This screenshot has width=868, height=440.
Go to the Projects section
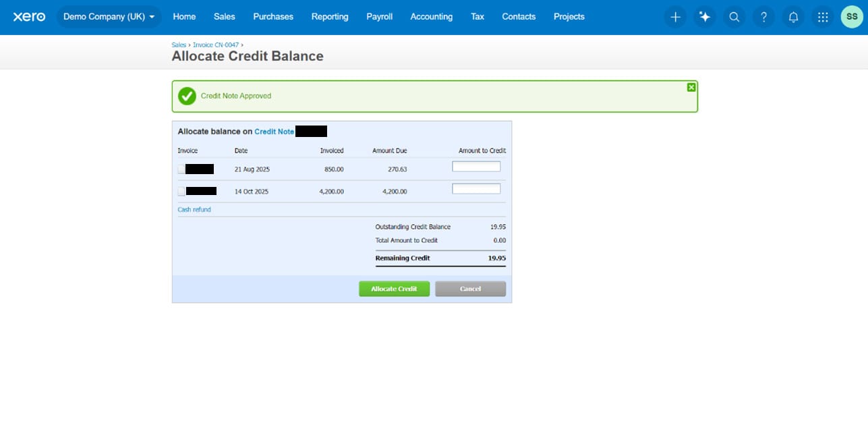[x=569, y=17]
